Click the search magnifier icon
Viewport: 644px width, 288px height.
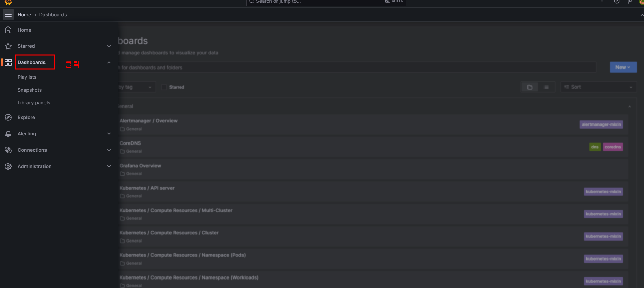pos(252,2)
